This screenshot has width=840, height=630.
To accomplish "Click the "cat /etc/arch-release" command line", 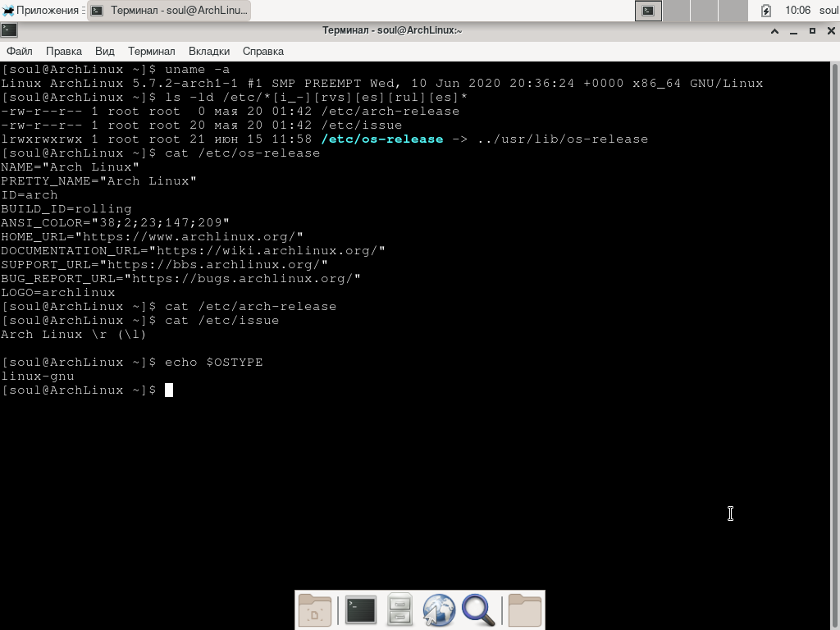I will (169, 307).
